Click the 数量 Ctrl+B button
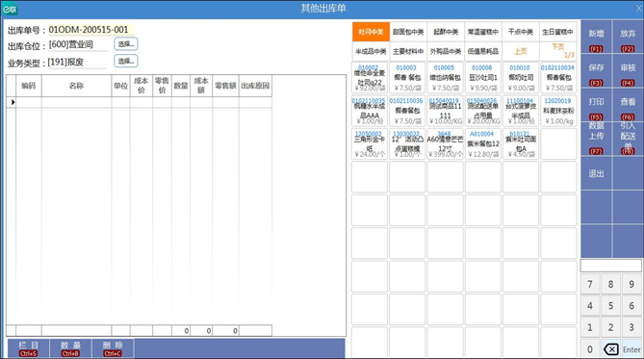Image resolution: width=644 pixels, height=359 pixels. pos(70,348)
